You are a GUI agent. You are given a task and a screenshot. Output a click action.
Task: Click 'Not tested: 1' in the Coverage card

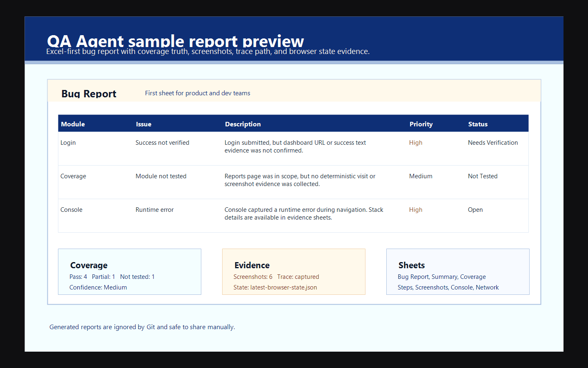coord(137,277)
